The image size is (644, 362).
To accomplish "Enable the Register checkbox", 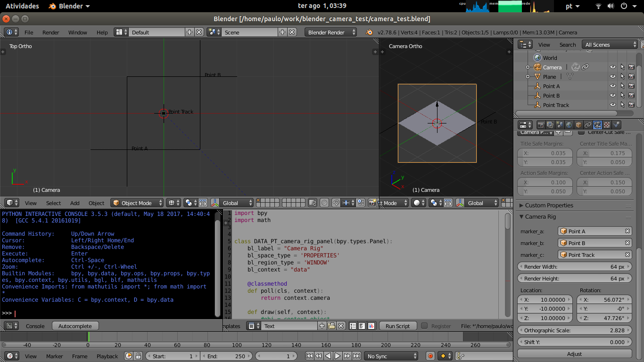I will [x=424, y=326].
